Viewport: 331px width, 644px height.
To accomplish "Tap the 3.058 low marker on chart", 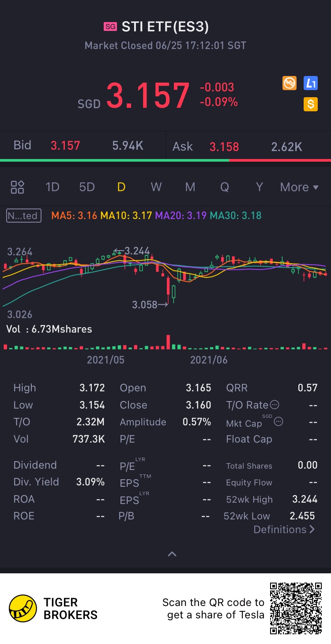I will click(x=150, y=304).
